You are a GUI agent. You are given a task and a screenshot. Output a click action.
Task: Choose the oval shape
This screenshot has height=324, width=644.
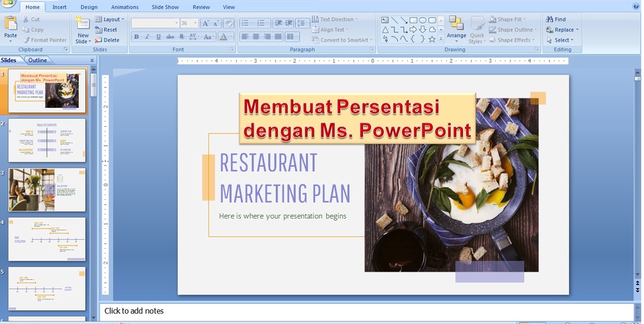pyautogui.click(x=423, y=19)
